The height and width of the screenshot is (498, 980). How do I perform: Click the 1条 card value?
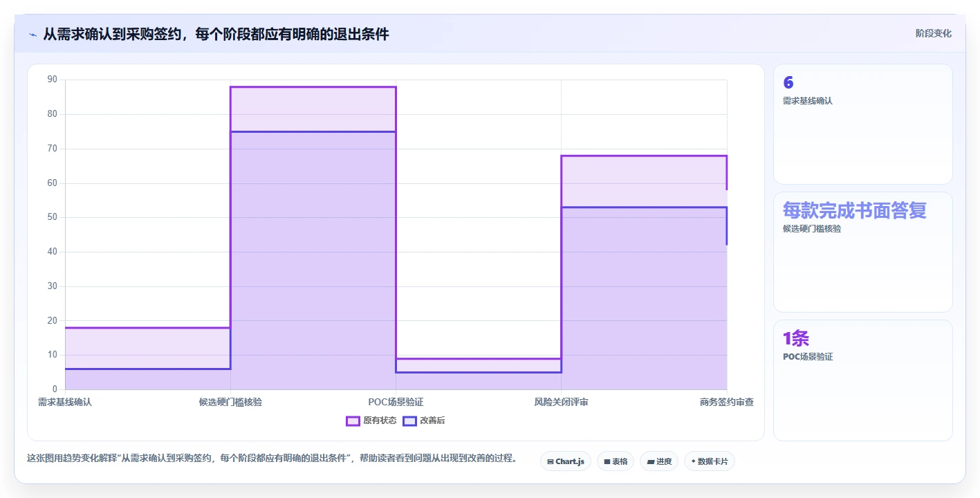[x=795, y=338]
